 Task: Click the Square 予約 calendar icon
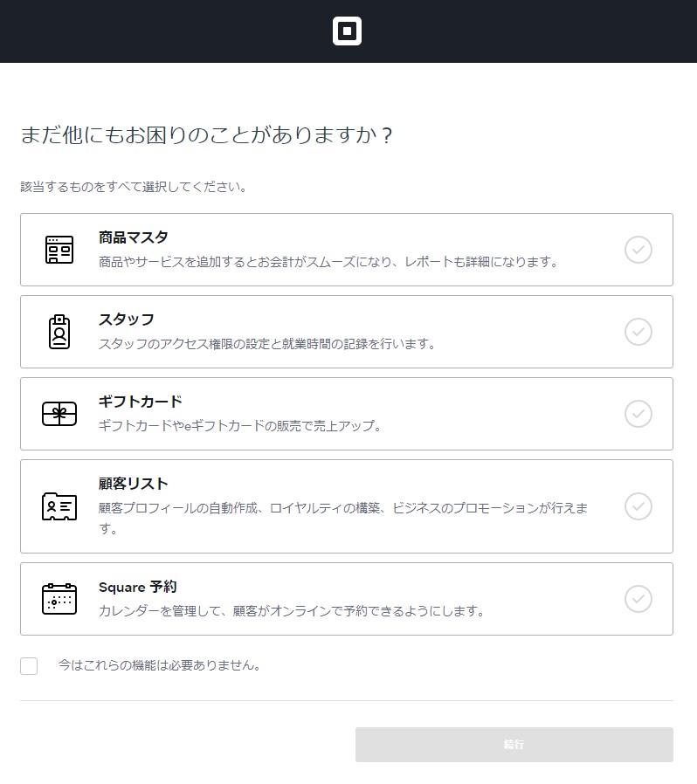(x=59, y=599)
